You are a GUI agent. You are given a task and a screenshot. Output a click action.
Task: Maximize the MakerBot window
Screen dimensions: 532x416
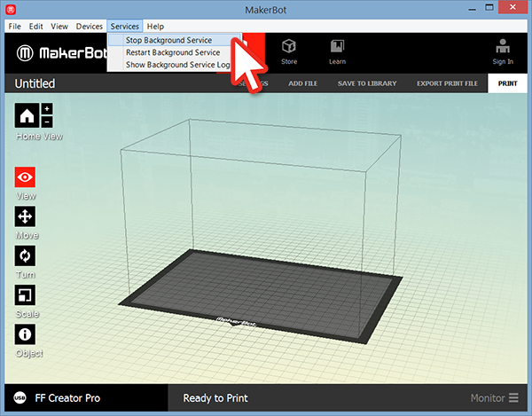point(489,7)
